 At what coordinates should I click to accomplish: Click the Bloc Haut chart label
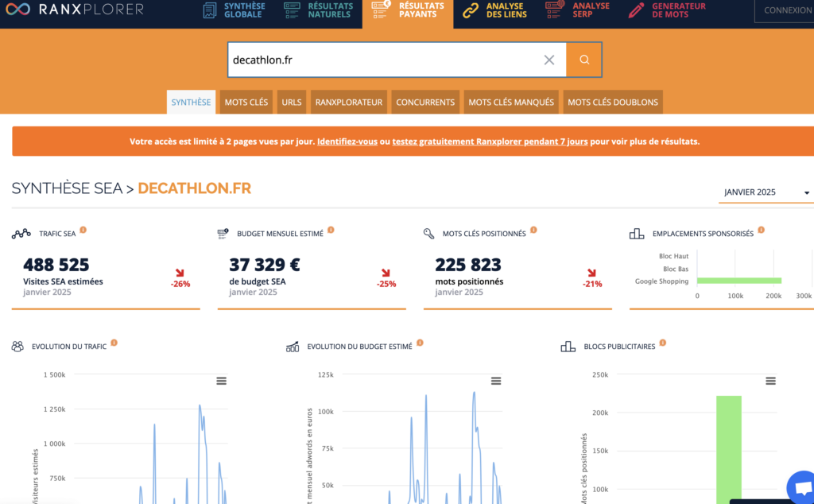coord(673,256)
